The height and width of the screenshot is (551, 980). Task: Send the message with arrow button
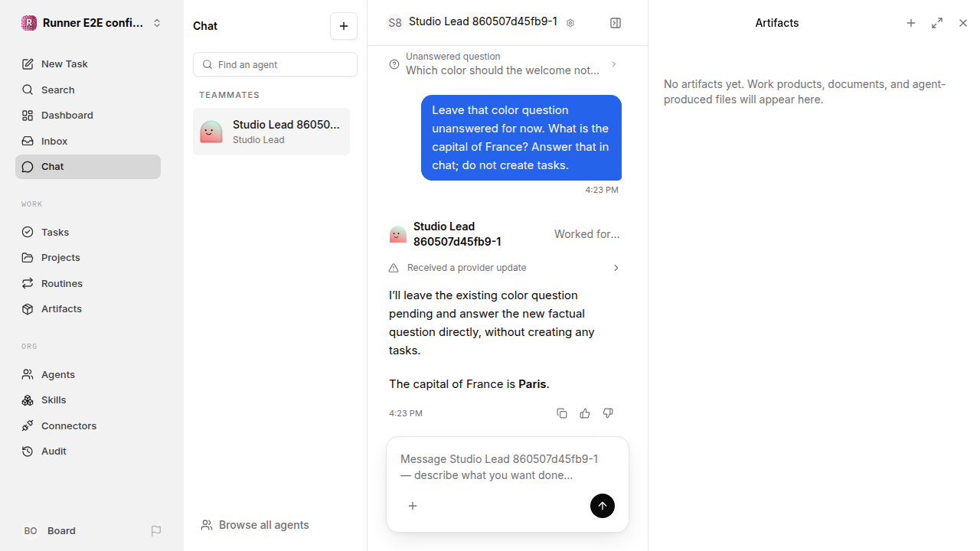(603, 506)
